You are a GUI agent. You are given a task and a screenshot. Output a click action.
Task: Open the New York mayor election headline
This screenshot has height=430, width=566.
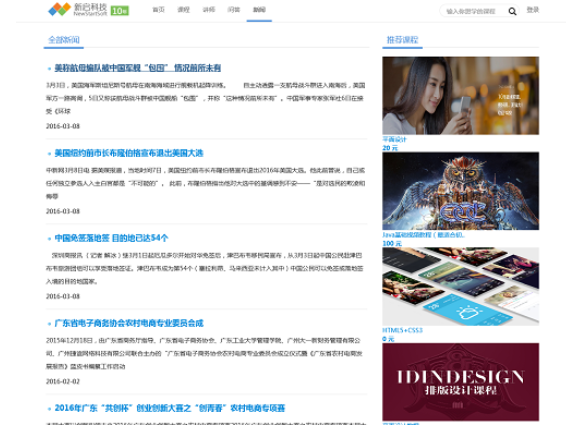[129, 153]
